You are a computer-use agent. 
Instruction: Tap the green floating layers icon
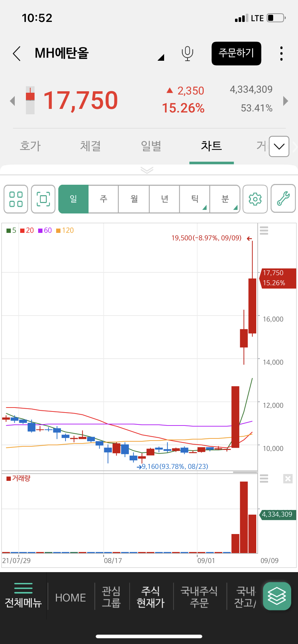[x=277, y=596]
